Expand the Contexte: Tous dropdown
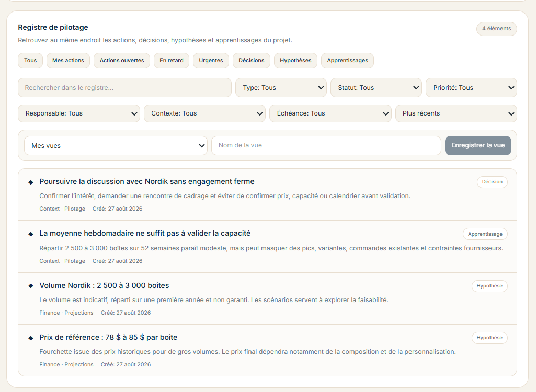Image resolution: width=536 pixels, height=392 pixels. 204,113
